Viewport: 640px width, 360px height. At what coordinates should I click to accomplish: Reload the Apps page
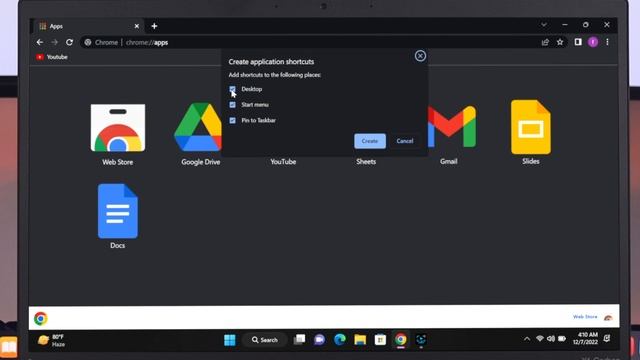69,42
